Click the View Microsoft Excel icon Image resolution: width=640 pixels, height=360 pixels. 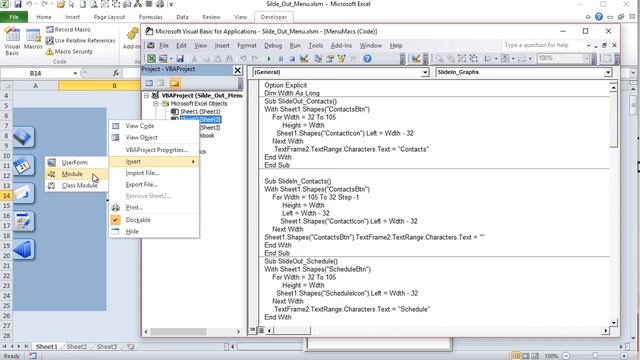point(151,59)
